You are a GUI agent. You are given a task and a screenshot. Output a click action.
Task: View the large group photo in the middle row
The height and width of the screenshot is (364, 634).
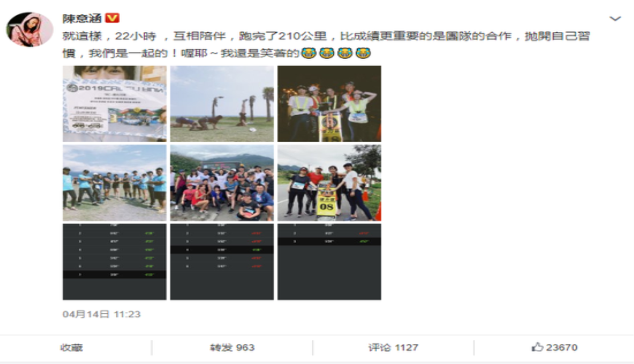point(221,183)
